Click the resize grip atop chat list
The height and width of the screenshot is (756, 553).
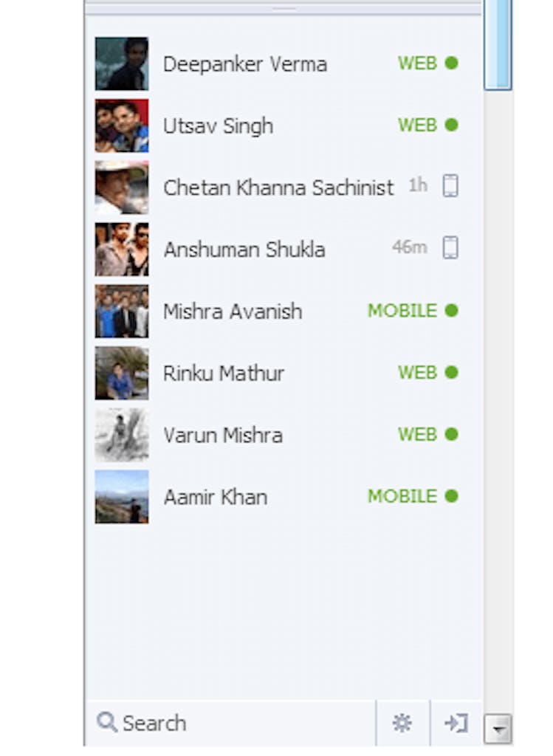284,9
